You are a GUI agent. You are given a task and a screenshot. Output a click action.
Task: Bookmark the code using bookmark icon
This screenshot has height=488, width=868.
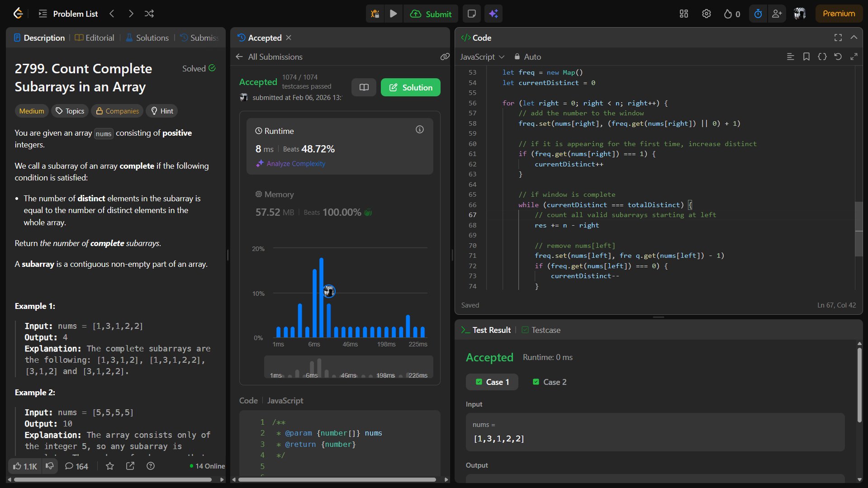(806, 57)
